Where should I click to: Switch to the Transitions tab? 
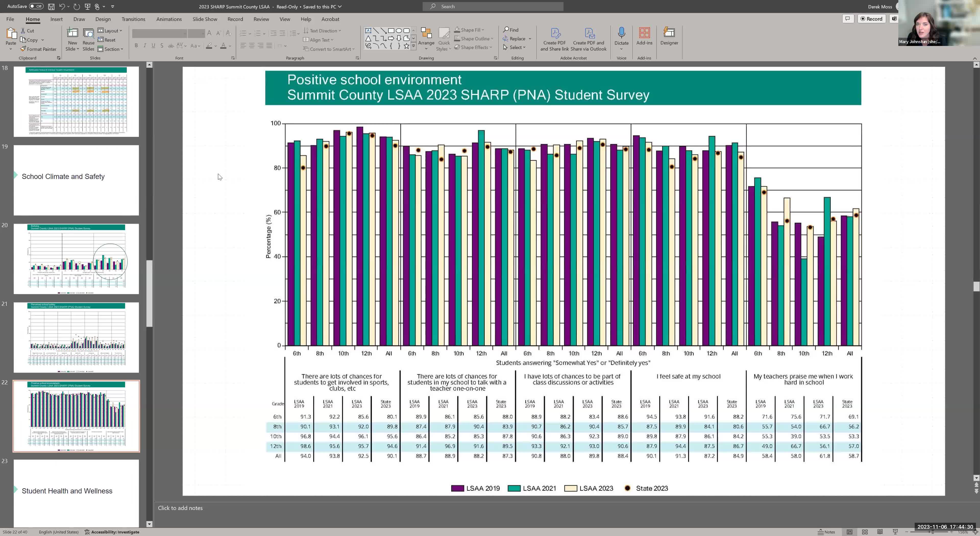(x=133, y=19)
